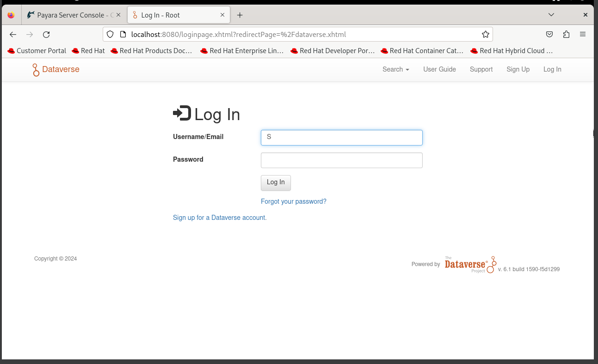This screenshot has height=364, width=598.
Task: Open the Customer Portal bookmark
Action: 37,51
